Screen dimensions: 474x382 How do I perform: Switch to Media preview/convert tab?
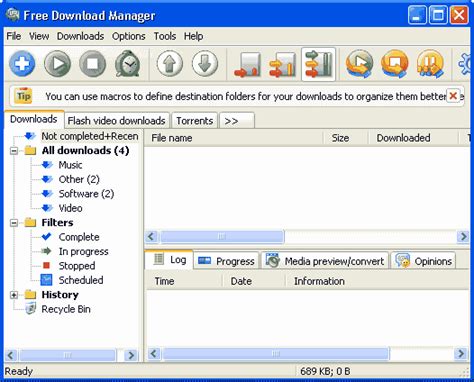325,261
